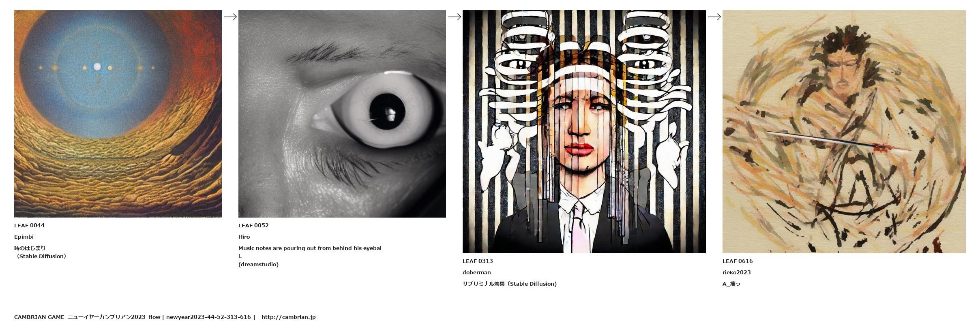Click the caption サブリミナル効果 (Stable Diffusion)
Viewport: 980px width, 327px height.
[x=510, y=284]
